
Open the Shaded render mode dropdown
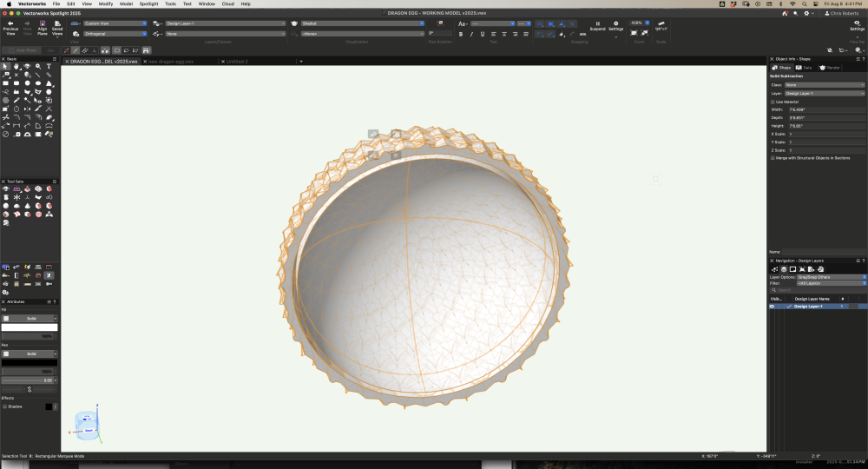(363, 23)
